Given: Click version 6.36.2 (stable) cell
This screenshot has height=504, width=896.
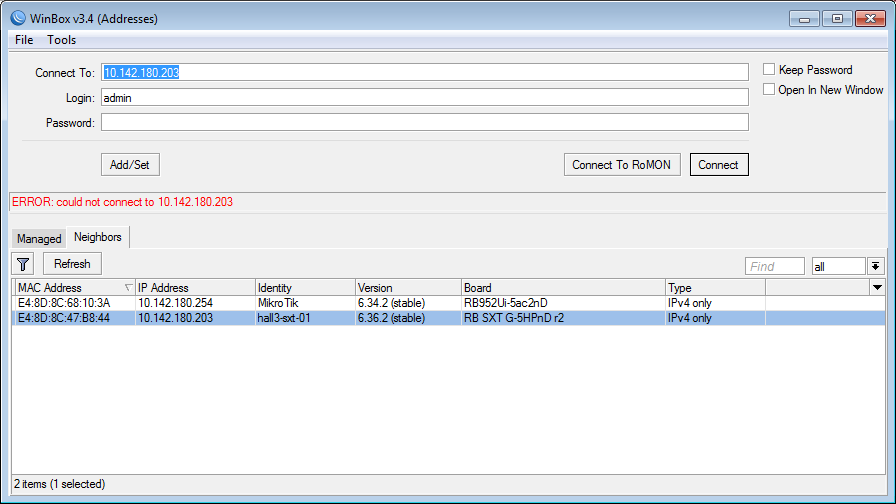Looking at the screenshot, I should point(391,318).
